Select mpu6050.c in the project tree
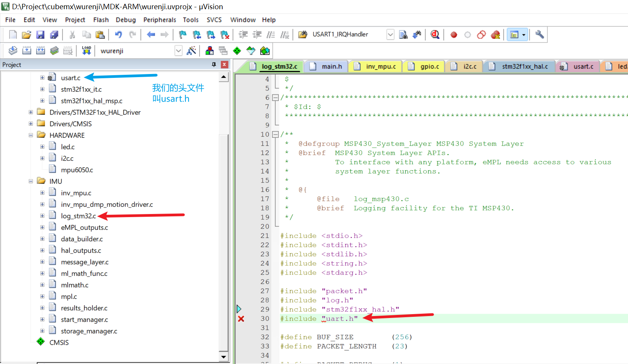Image resolution: width=628 pixels, height=364 pixels. 77,170
